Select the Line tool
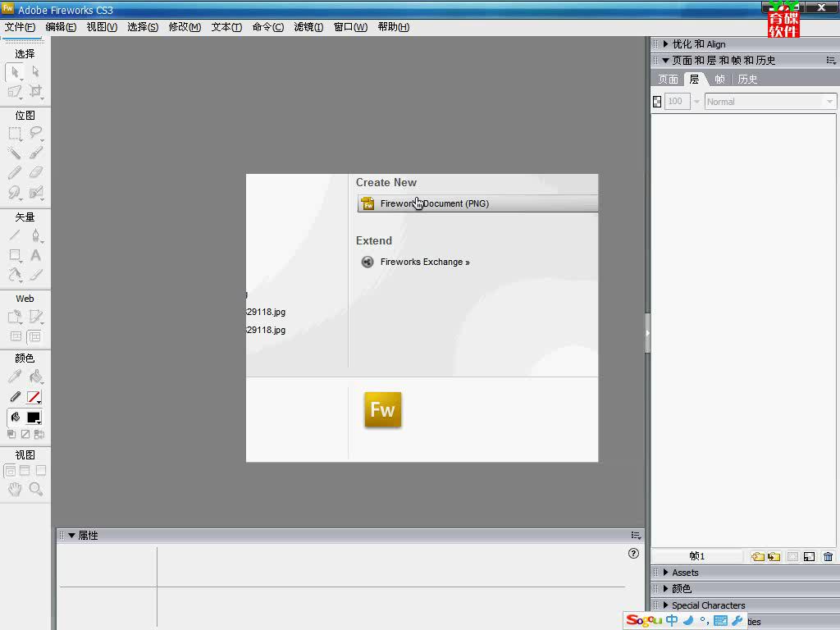The height and width of the screenshot is (630, 840). pos(15,235)
